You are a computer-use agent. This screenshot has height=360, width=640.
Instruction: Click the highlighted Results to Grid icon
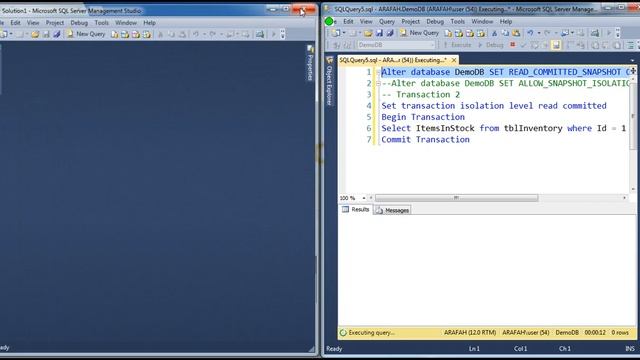[x=556, y=45]
